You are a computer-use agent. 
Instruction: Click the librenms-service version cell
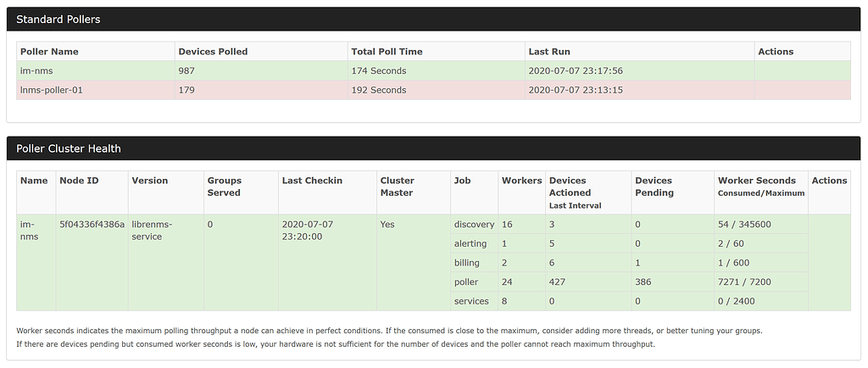coord(153,231)
